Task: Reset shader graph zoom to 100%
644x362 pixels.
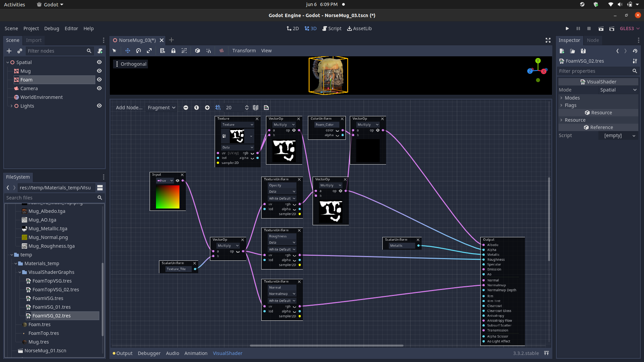Action: click(x=197, y=108)
